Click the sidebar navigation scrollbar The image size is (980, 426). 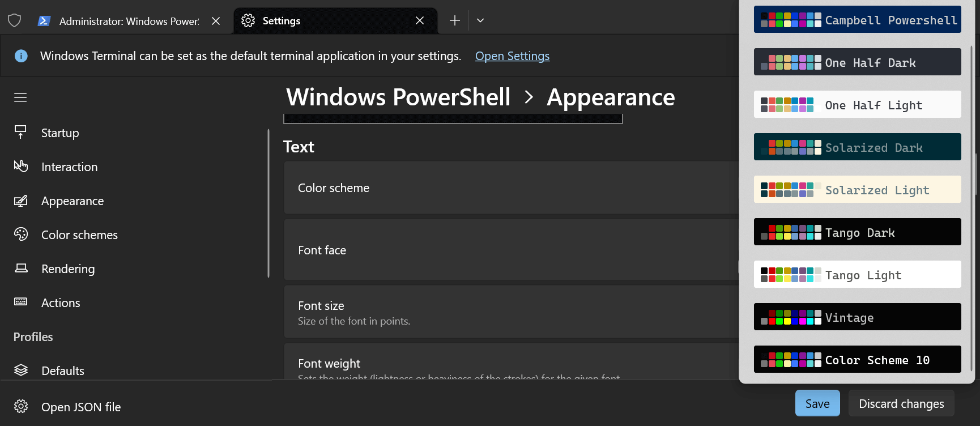coord(269,203)
